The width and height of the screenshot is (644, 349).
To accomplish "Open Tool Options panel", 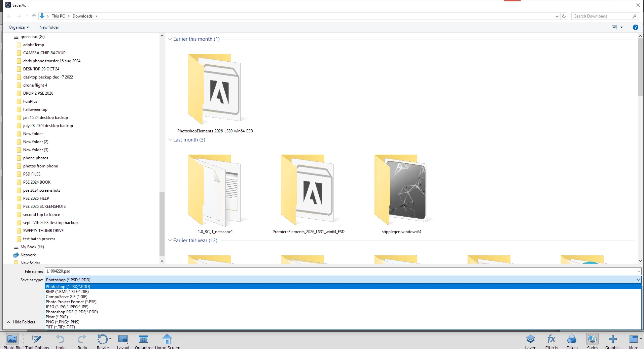I will click(x=37, y=341).
